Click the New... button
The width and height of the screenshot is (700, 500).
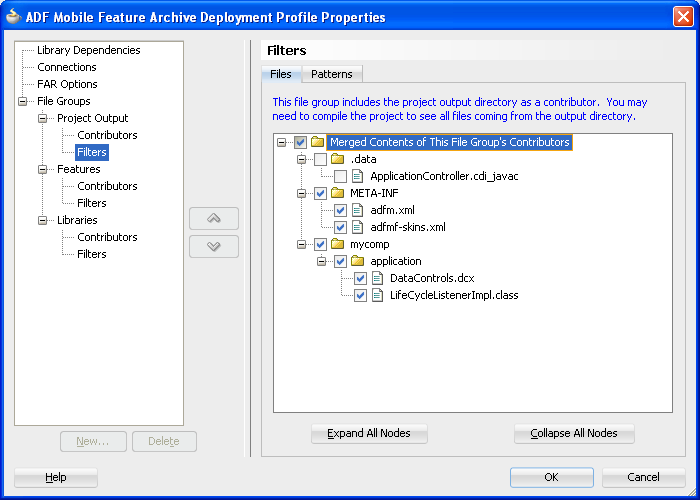pos(93,441)
